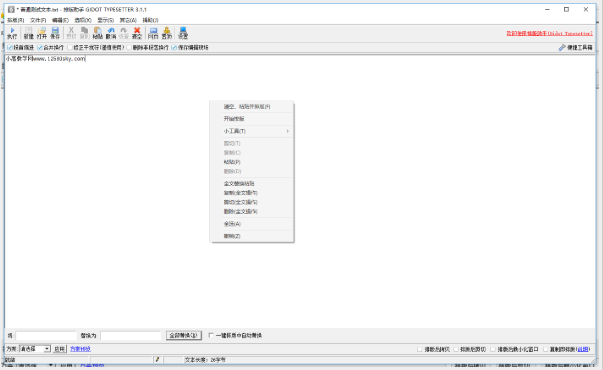The width and height of the screenshot is (603, 370).
Task: Open the scheme (方案) selection dropdown
Action: pos(35,349)
